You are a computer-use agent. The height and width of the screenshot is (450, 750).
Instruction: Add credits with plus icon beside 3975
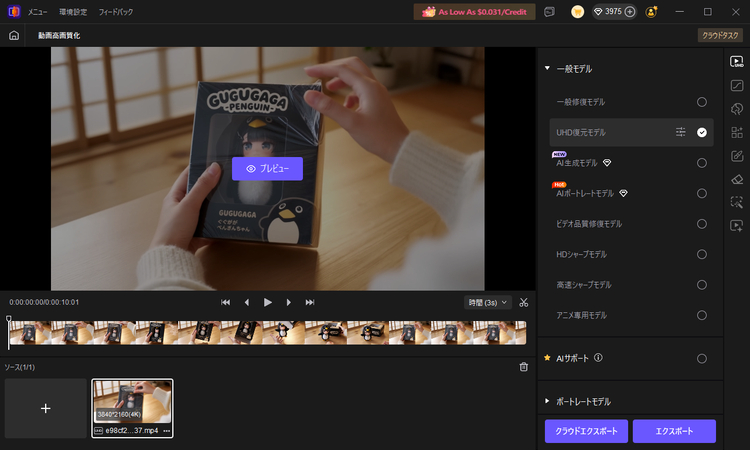tap(630, 11)
